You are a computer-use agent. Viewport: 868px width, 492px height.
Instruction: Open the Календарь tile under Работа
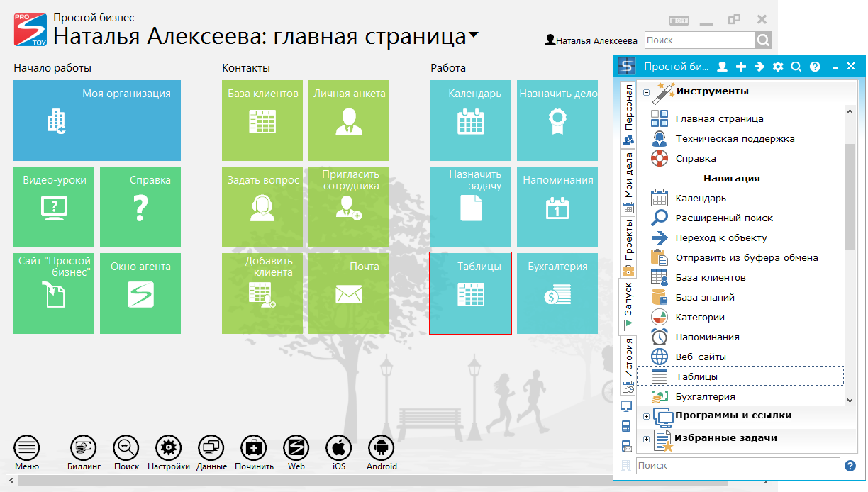471,121
